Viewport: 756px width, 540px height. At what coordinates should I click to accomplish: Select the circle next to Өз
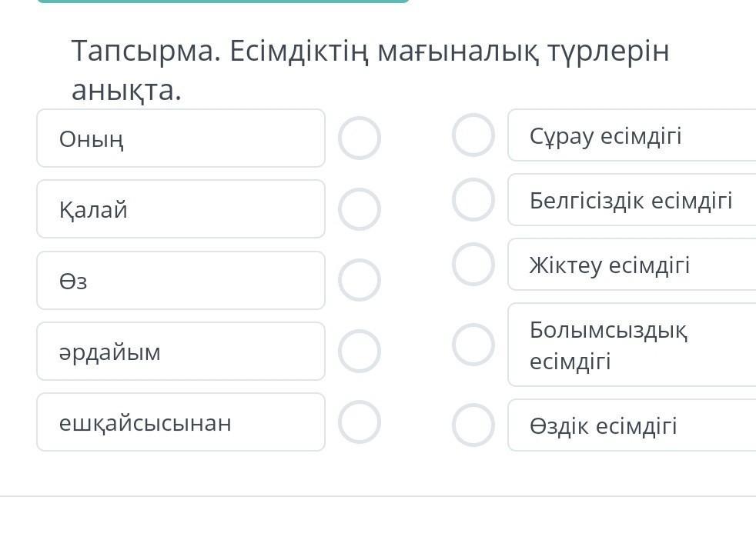(x=360, y=280)
